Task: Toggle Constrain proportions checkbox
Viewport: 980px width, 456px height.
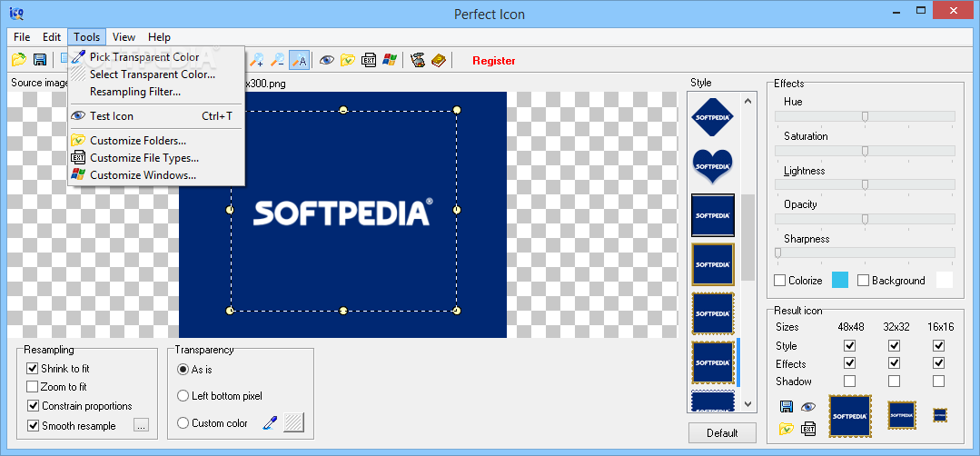Action: (33, 406)
